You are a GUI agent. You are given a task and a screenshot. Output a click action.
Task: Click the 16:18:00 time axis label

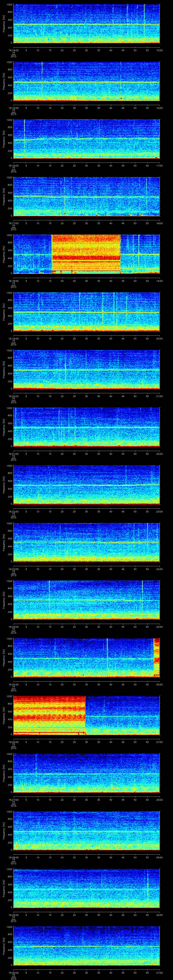point(13,281)
